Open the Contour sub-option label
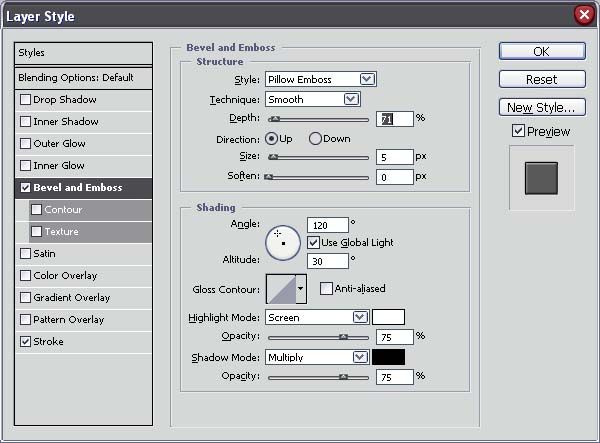Screen dimensions: 600x443 63,210
